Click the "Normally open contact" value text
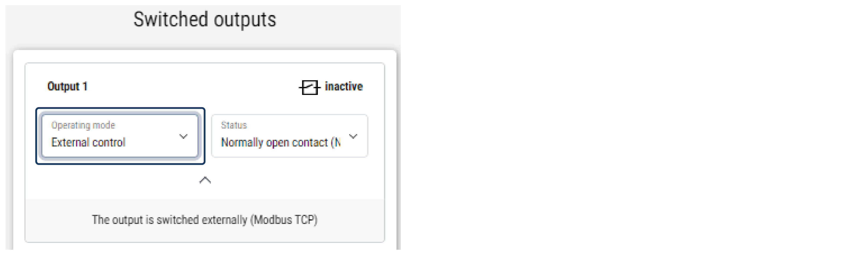This screenshot has height=255, width=868. point(280,142)
